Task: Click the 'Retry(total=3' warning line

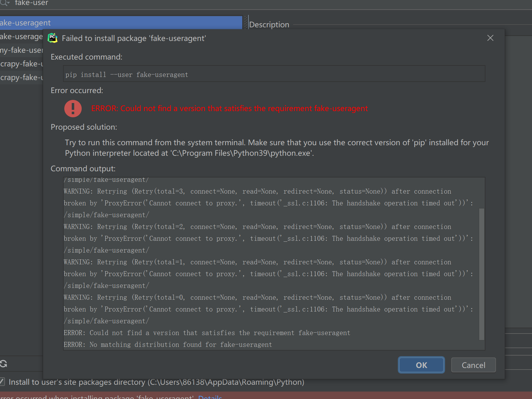Action: pyautogui.click(x=257, y=191)
